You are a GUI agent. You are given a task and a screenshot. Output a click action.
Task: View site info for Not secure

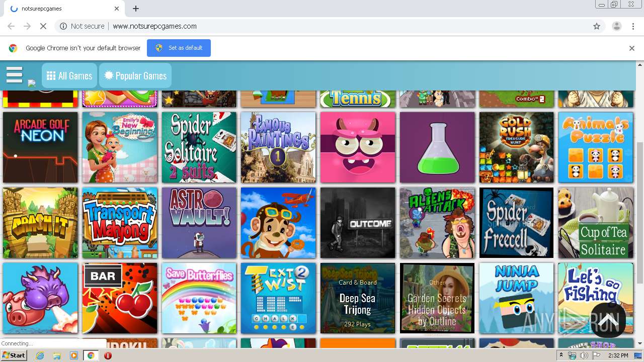pos(83,26)
